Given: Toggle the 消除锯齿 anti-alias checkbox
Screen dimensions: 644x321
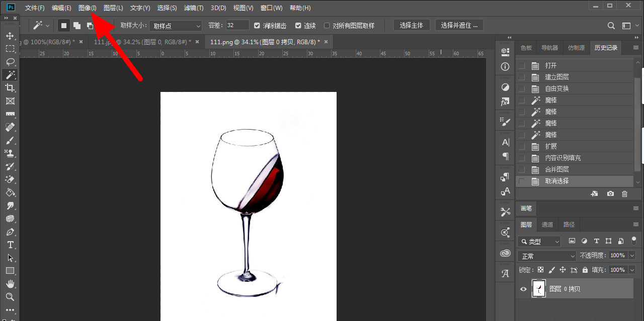Looking at the screenshot, I should [x=257, y=25].
